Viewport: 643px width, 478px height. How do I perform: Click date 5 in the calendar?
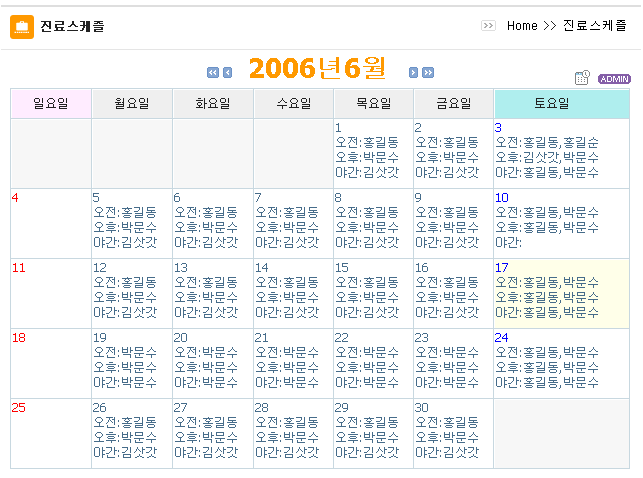[96, 198]
